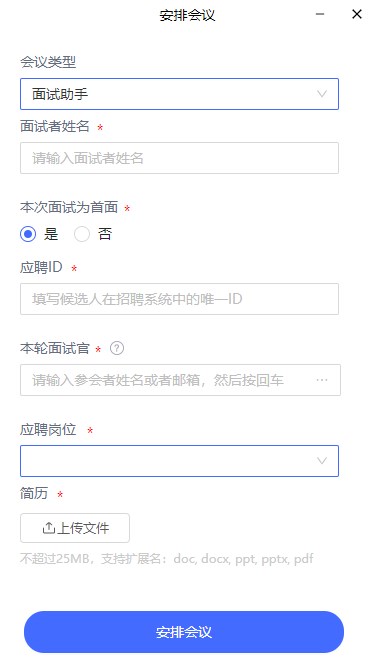Click the help question mark beside 本轮面试官
This screenshot has height=667, width=375.
[x=117, y=349]
